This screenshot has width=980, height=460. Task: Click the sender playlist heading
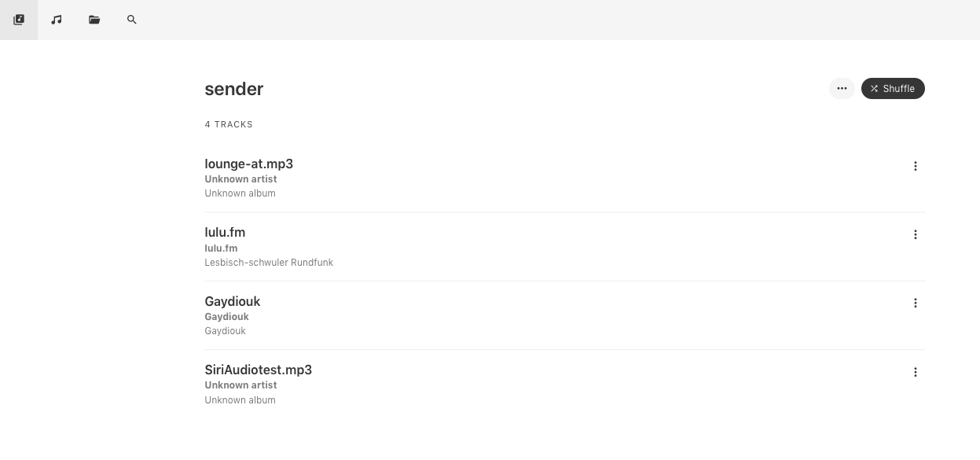tap(234, 89)
